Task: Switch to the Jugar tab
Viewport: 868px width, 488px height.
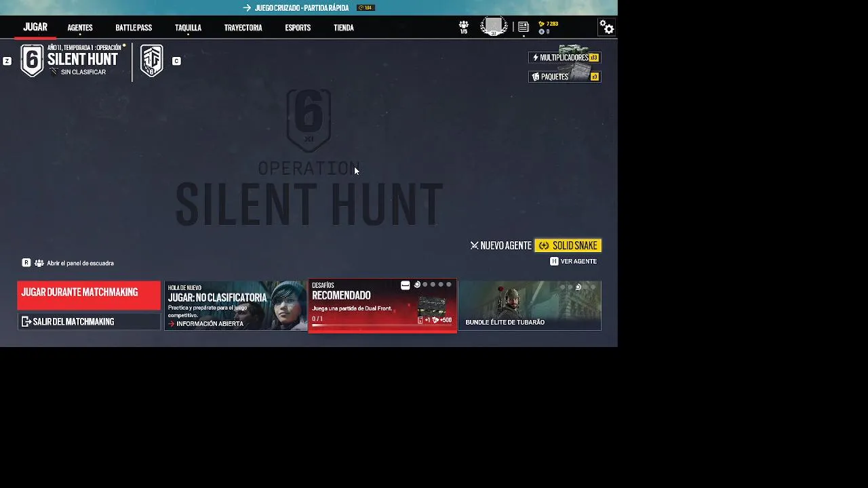Action: coord(35,27)
